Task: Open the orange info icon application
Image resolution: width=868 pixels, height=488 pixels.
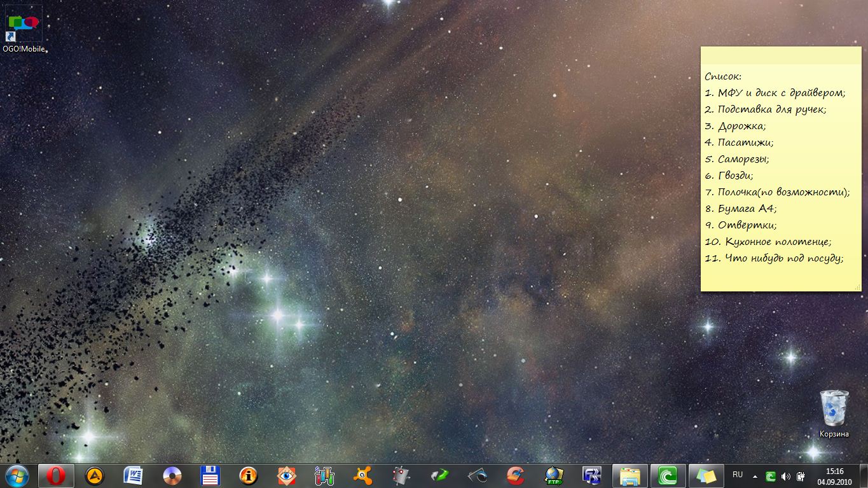Action: 249,475
